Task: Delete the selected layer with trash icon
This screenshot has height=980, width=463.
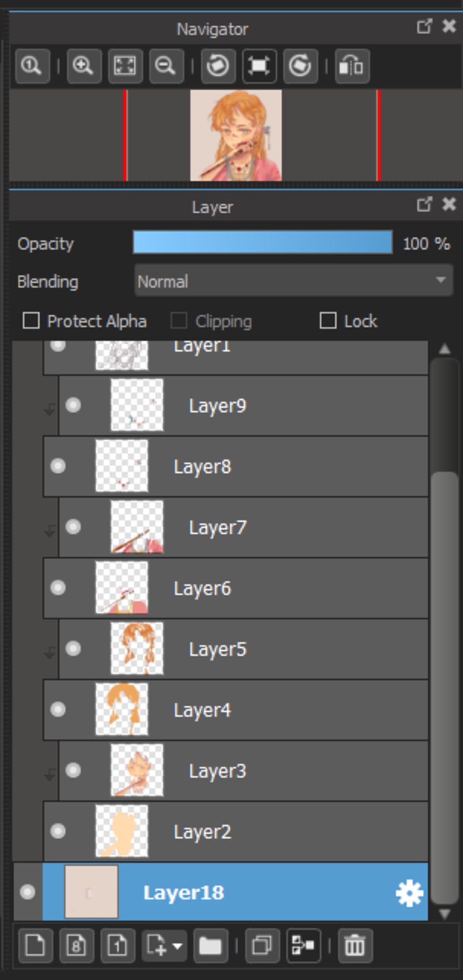Action: pyautogui.click(x=355, y=945)
